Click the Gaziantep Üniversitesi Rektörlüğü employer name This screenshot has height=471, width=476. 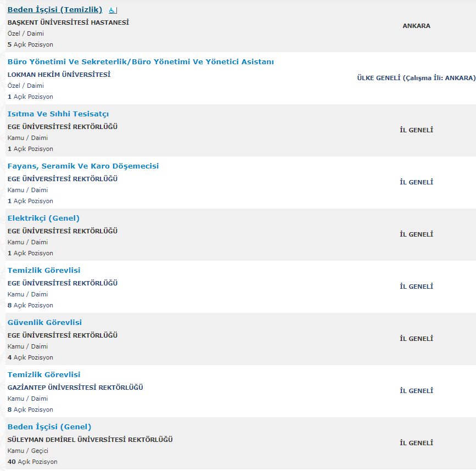tap(75, 388)
